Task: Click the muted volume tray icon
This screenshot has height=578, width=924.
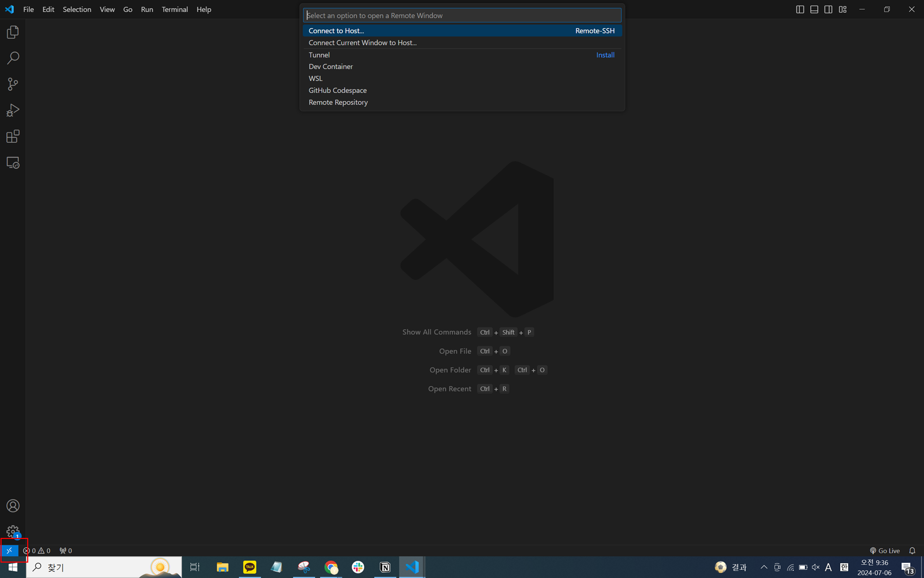Action: click(x=816, y=567)
